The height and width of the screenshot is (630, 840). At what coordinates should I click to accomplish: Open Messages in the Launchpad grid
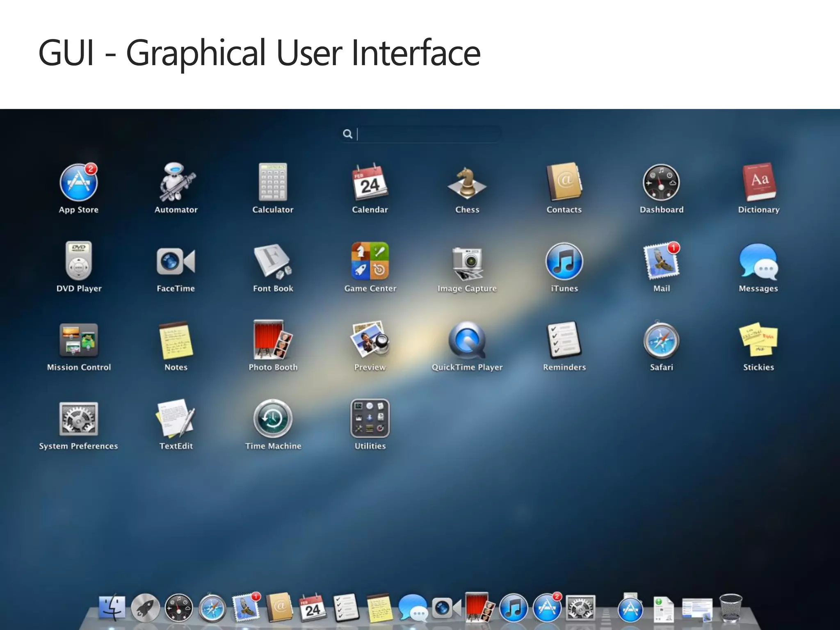pyautogui.click(x=758, y=262)
